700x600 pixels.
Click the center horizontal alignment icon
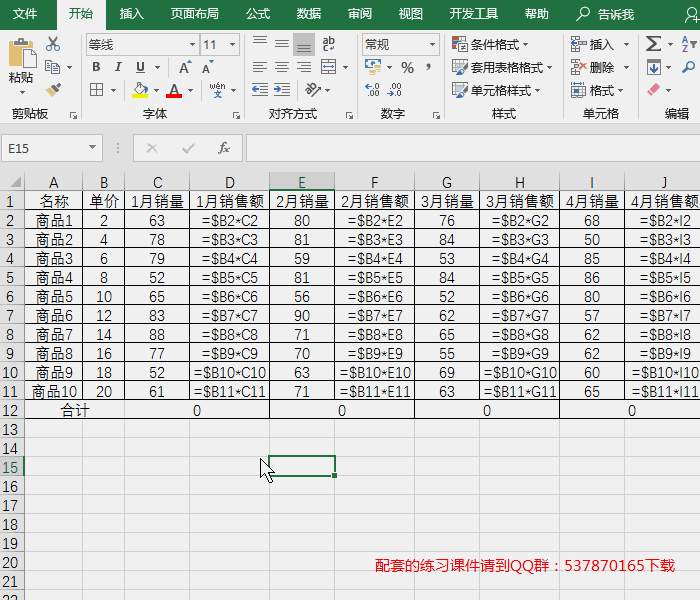pyautogui.click(x=281, y=67)
